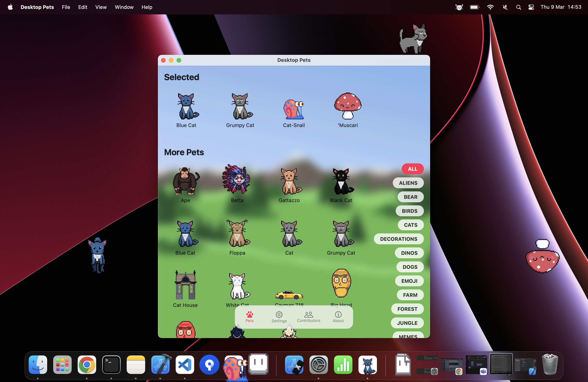Filter pets by ALL tag
The image size is (588, 382).
coord(413,169)
